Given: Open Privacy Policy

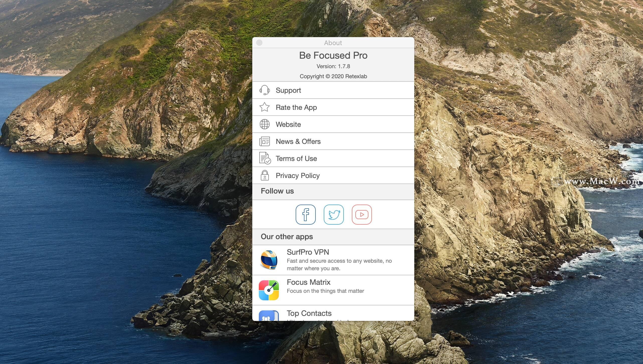Looking at the screenshot, I should (x=333, y=175).
